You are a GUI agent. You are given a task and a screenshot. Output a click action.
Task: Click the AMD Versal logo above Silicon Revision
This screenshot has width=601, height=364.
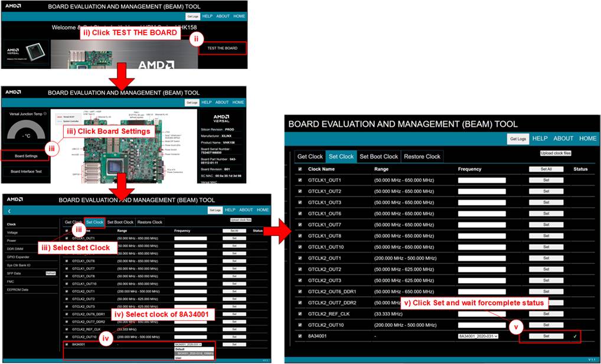[x=221, y=119]
